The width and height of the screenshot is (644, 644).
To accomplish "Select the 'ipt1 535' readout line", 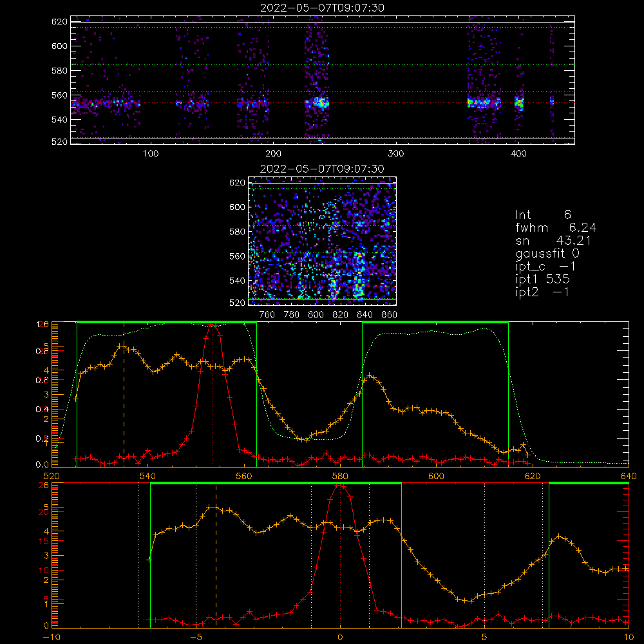I will 542,279.
